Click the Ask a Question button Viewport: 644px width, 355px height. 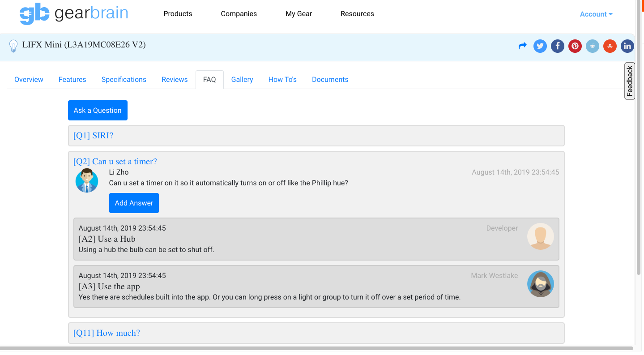point(98,110)
